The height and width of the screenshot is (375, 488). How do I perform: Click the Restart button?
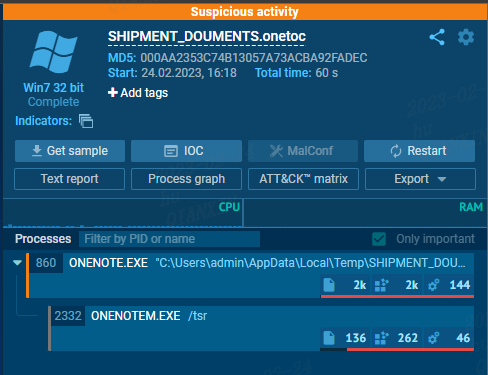[419, 151]
